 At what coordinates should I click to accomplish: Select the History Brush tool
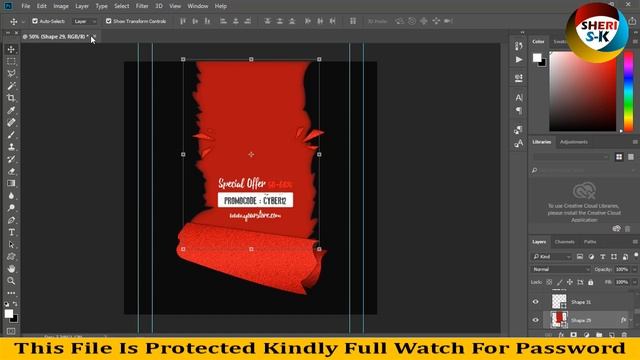tap(11, 159)
